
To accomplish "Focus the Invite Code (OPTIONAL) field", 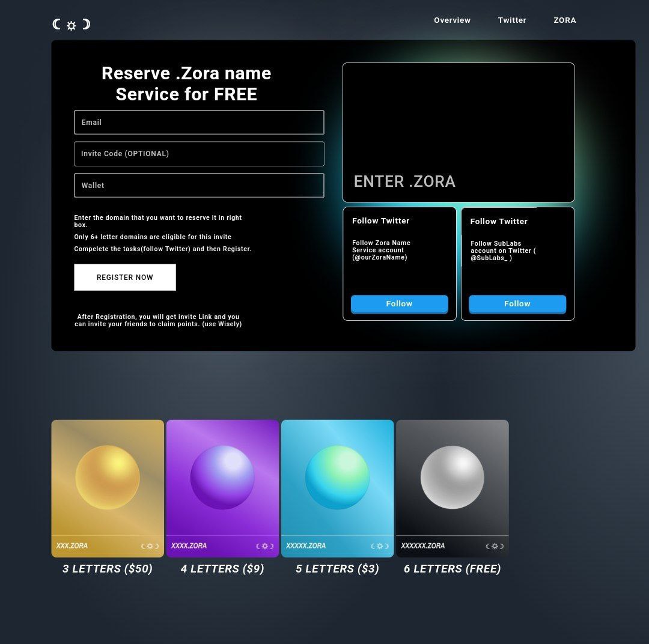I will pyautogui.click(x=199, y=154).
